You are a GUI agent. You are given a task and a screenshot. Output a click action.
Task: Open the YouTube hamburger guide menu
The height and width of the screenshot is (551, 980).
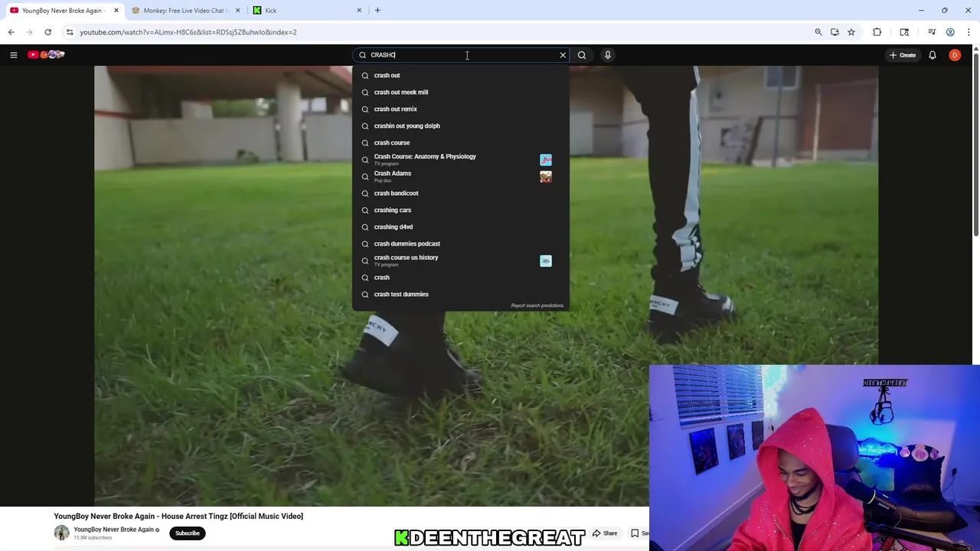coord(13,55)
